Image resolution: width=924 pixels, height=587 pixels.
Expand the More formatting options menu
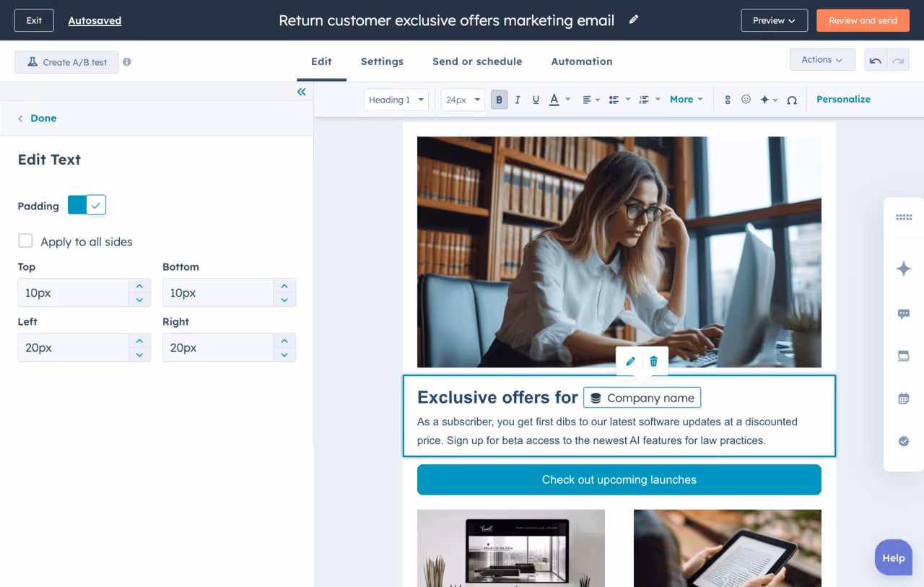tap(684, 100)
